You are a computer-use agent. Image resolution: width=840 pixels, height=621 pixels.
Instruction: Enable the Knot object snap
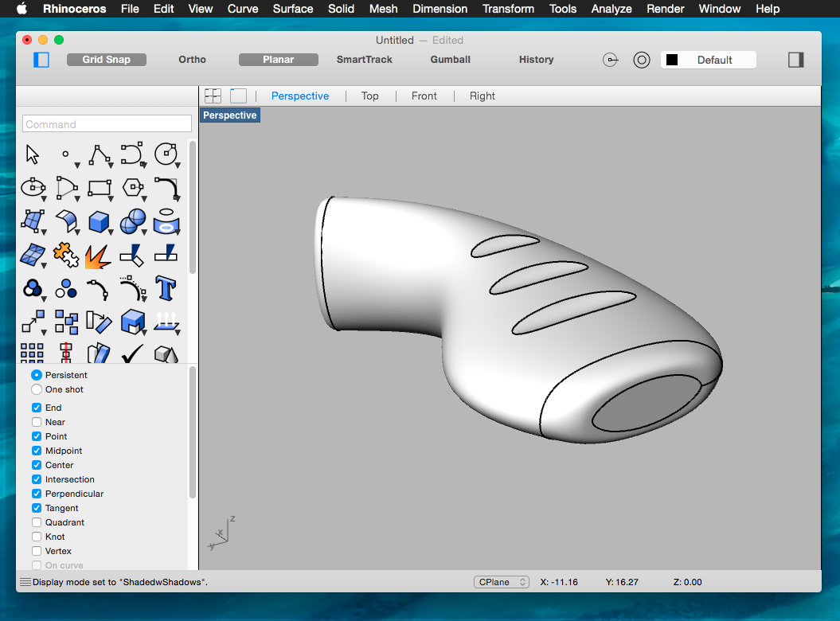37,537
